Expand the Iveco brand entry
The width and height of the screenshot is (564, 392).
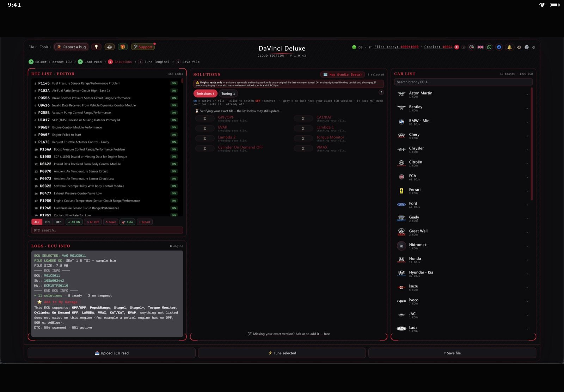click(x=462, y=301)
